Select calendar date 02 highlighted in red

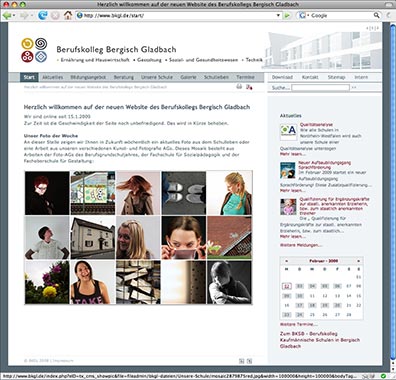[x=287, y=286]
